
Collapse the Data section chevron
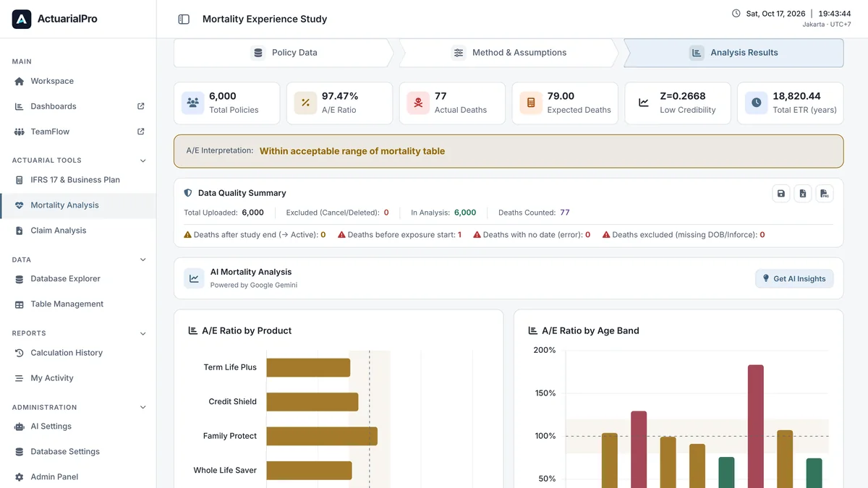[x=142, y=260]
